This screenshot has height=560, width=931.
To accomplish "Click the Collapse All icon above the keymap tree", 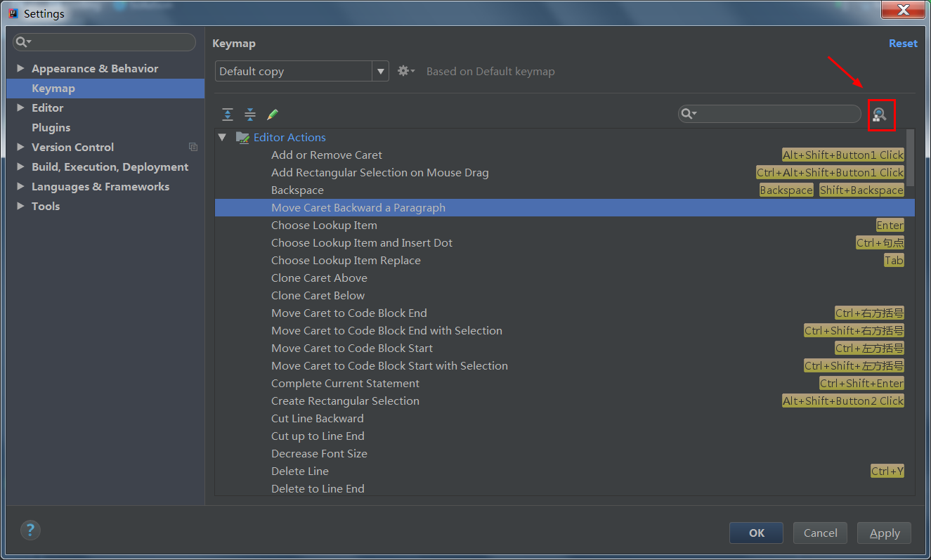I will pyautogui.click(x=250, y=115).
